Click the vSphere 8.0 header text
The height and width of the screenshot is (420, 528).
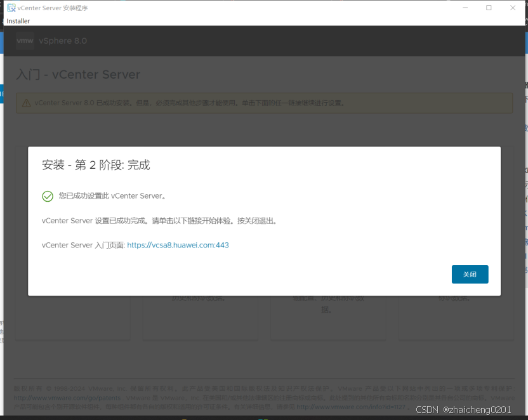pyautogui.click(x=63, y=41)
